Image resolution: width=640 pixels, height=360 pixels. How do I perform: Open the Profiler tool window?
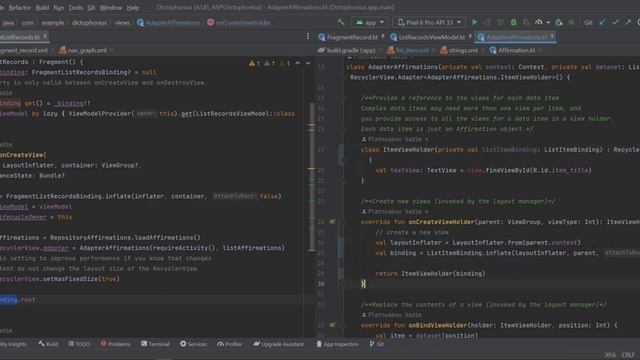click(x=229, y=344)
